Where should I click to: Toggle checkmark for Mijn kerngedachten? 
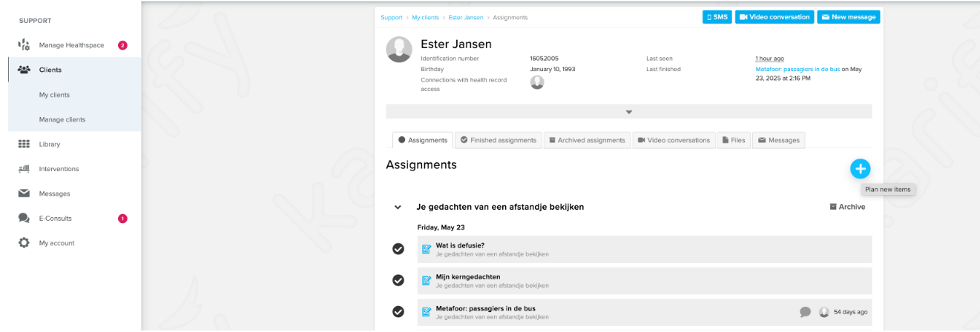398,280
